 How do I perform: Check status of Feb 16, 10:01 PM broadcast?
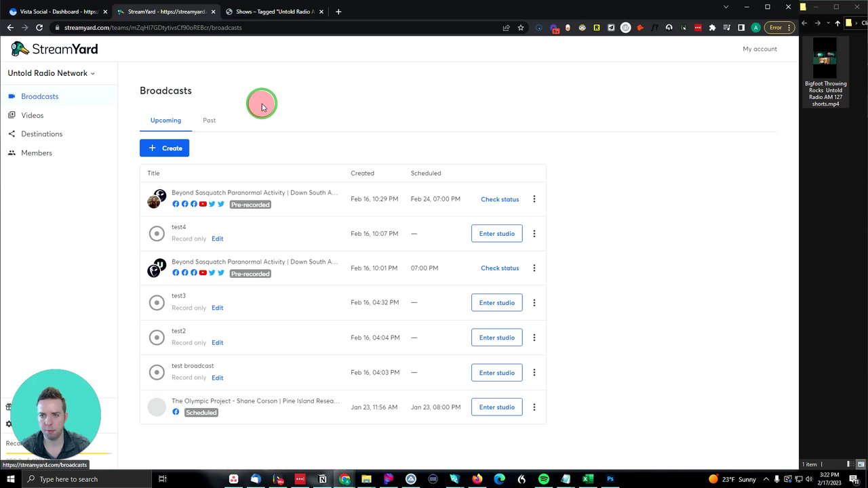pyautogui.click(x=500, y=268)
